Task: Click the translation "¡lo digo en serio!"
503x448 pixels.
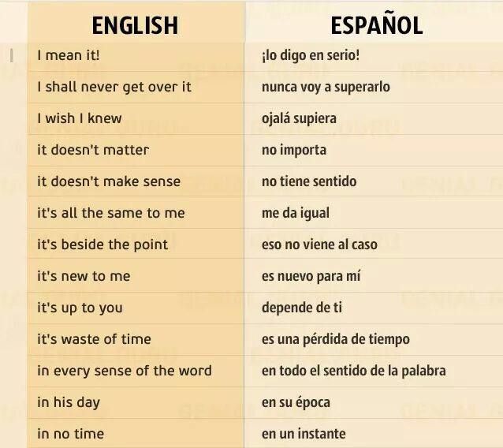Action: pos(311,55)
